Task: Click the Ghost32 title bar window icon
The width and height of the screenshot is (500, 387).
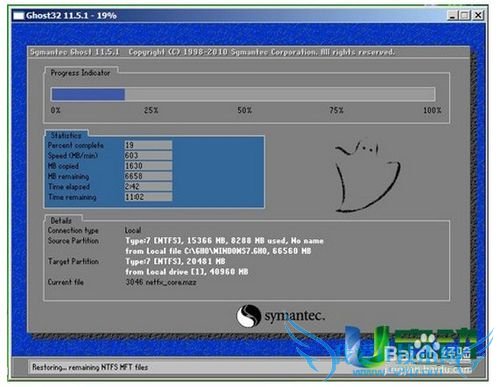Action: 19,15
